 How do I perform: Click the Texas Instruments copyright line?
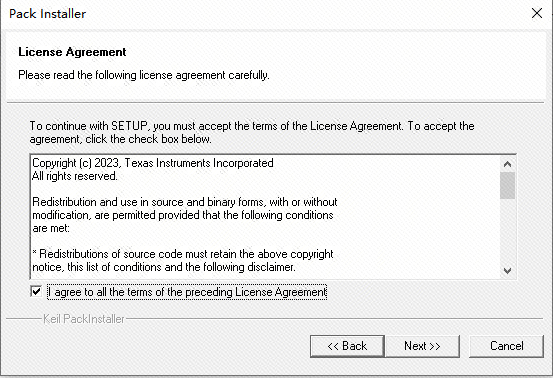[x=153, y=163]
